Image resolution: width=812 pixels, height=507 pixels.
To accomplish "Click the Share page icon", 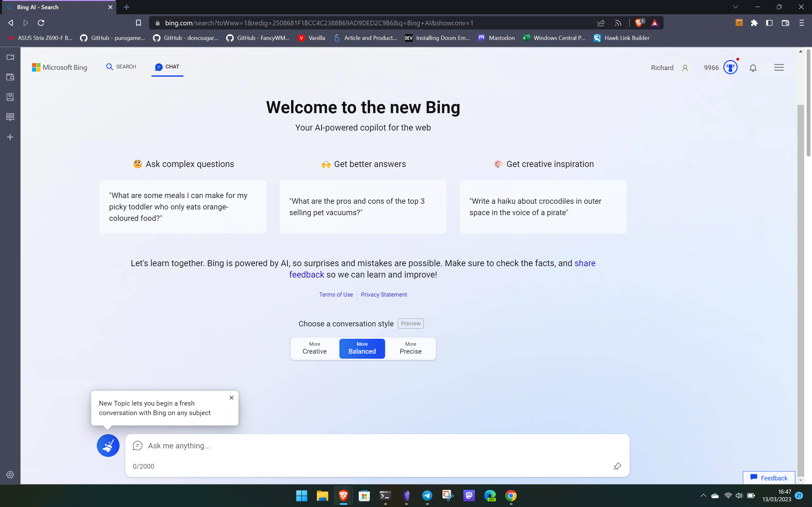I will point(601,23).
